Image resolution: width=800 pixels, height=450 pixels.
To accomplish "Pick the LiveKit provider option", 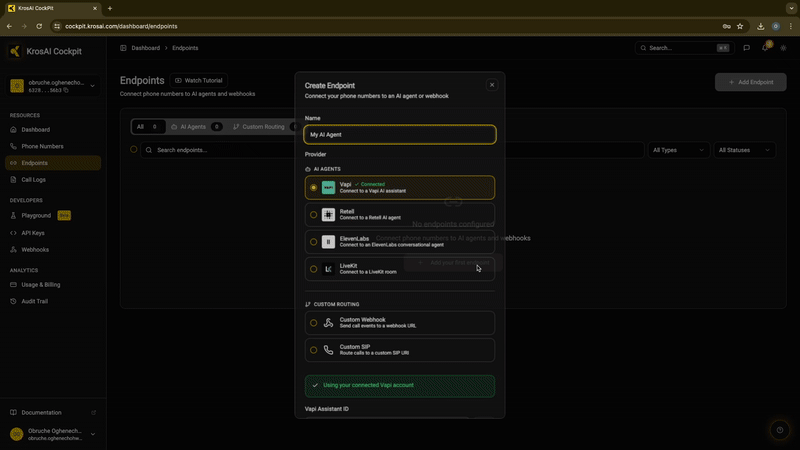I will (x=314, y=269).
